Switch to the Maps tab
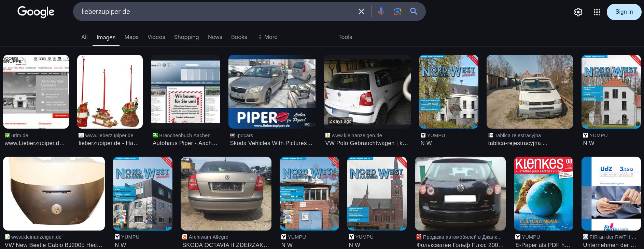 [x=131, y=37]
